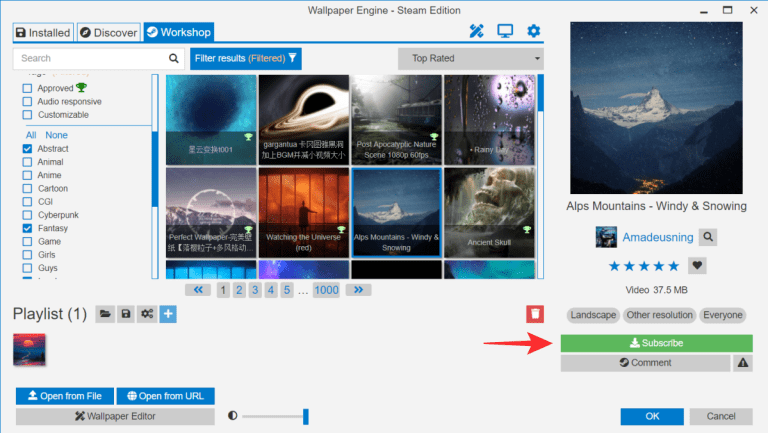Go to next pages double-arrow

(359, 290)
